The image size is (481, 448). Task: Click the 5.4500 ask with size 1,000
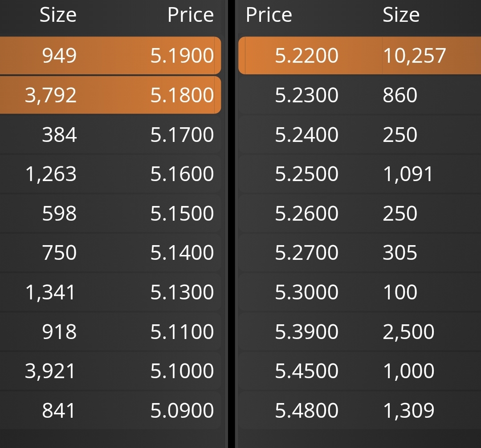[x=359, y=371]
